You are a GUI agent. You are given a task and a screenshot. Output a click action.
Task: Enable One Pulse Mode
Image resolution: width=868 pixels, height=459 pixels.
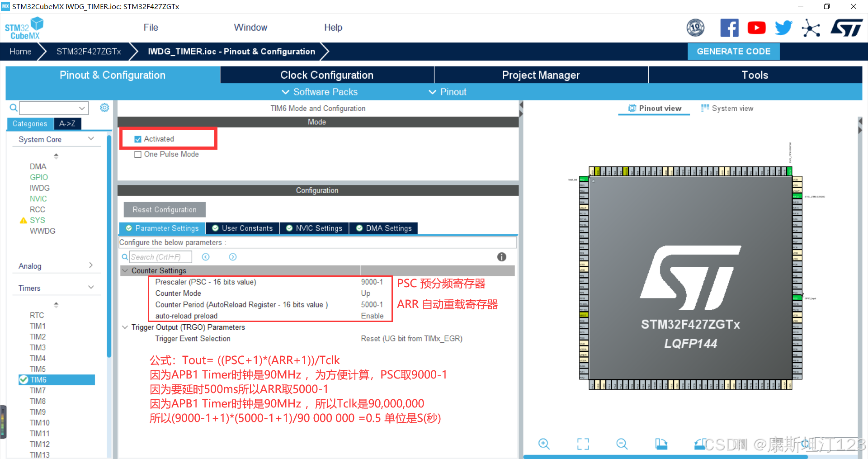138,154
